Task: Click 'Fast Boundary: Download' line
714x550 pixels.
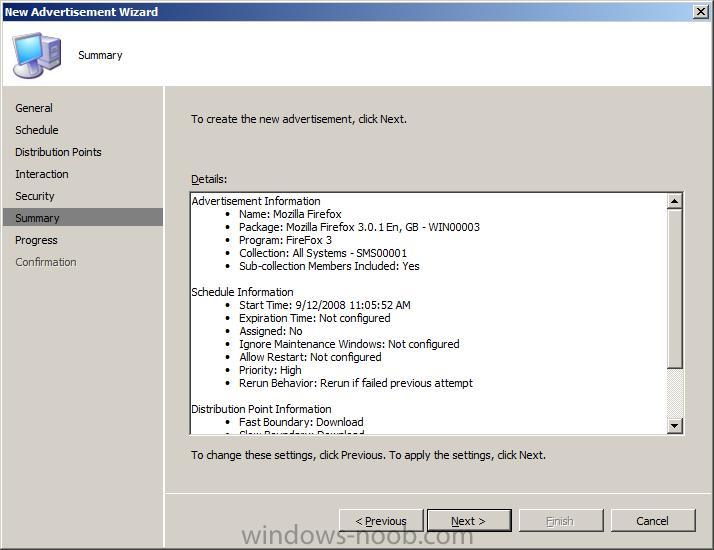Action: 301,422
